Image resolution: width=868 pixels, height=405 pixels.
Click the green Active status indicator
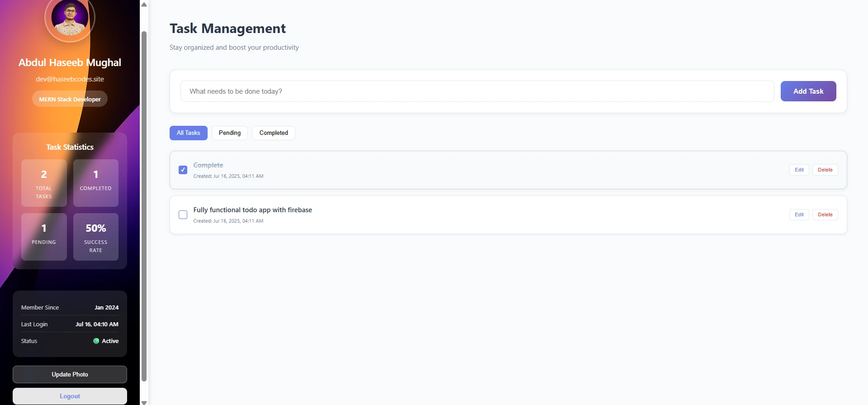[96, 341]
